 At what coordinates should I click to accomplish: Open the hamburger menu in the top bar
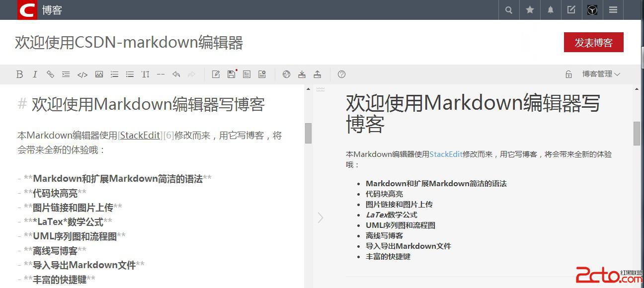[613, 10]
